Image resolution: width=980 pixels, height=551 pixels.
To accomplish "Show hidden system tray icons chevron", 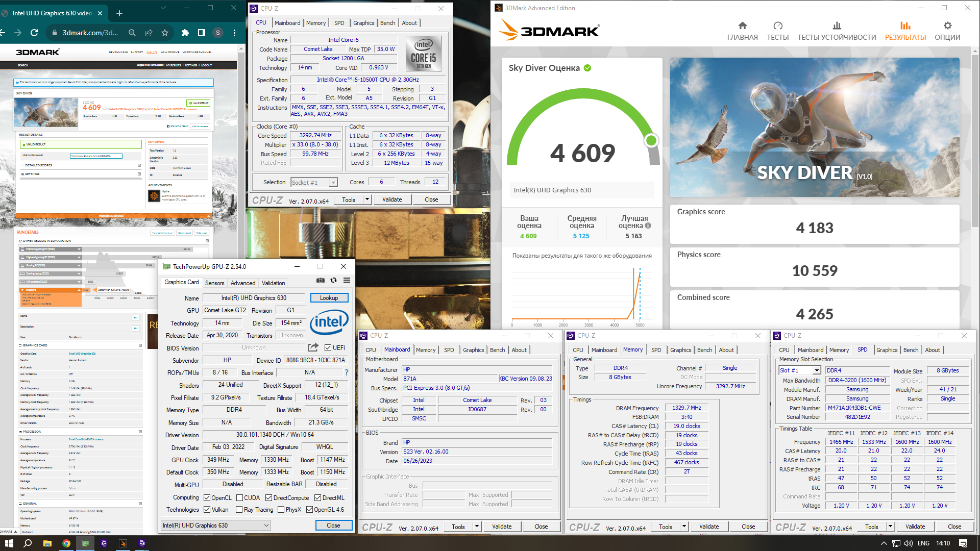I will 884,543.
